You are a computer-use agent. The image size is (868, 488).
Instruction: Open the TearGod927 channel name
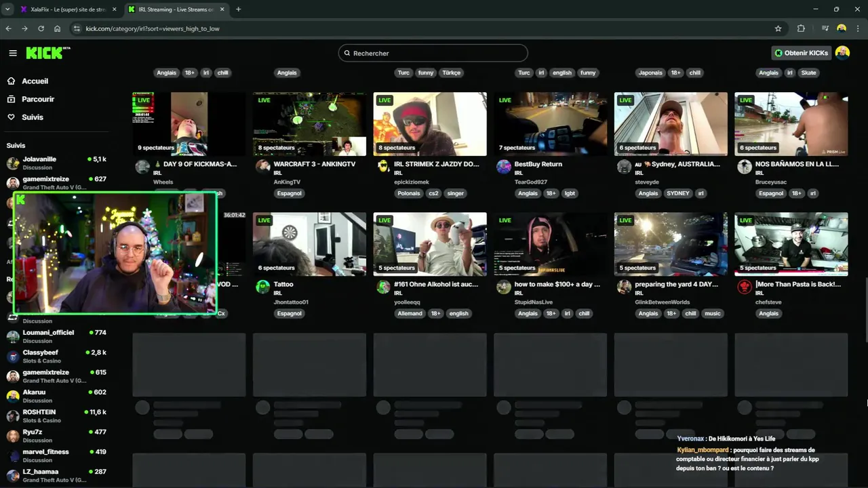(531, 182)
